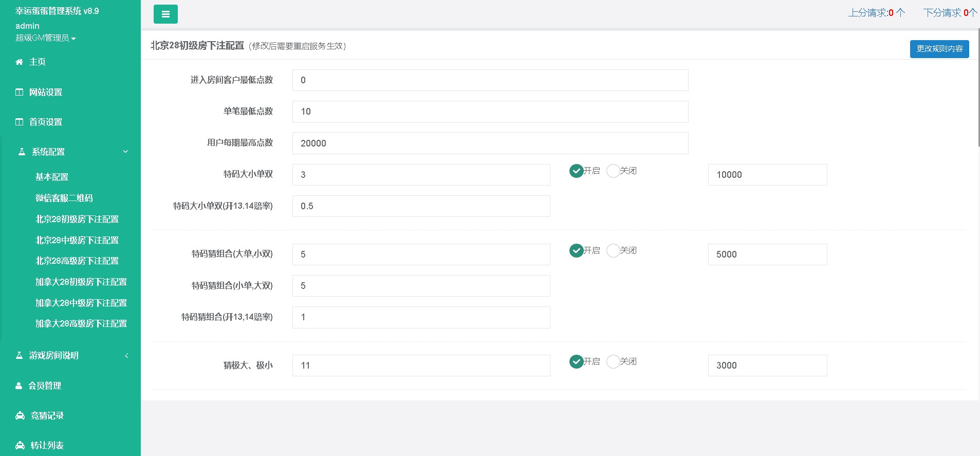Select 开启 for 特码猜组合

click(x=576, y=251)
